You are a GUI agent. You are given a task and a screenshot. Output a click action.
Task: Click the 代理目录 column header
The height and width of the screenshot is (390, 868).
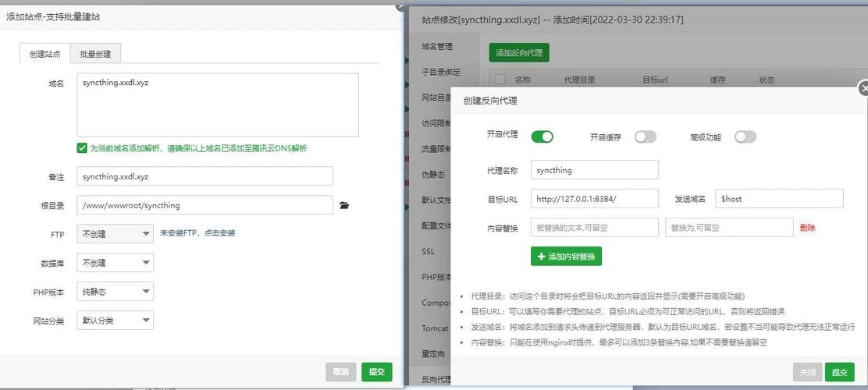pyautogui.click(x=579, y=80)
